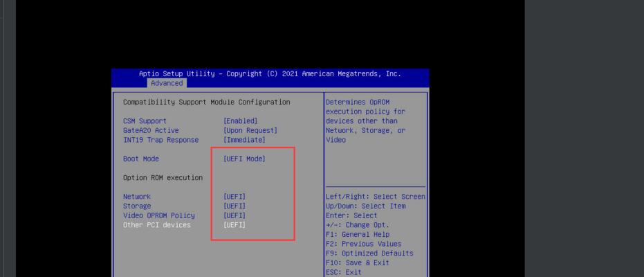The height and width of the screenshot is (277, 644).
Task: Change Other PCI devices [UEFI] value
Action: point(234,225)
